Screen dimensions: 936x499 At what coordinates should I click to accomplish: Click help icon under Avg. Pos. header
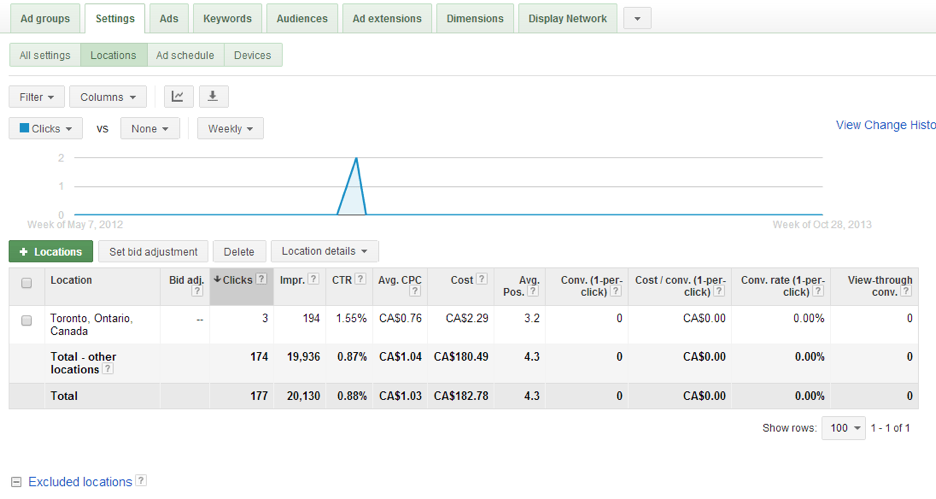[533, 292]
